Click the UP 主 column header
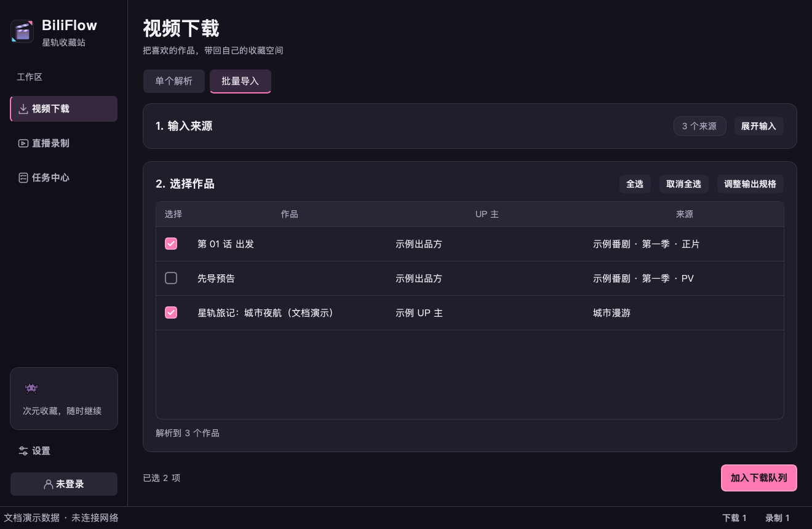 487,214
